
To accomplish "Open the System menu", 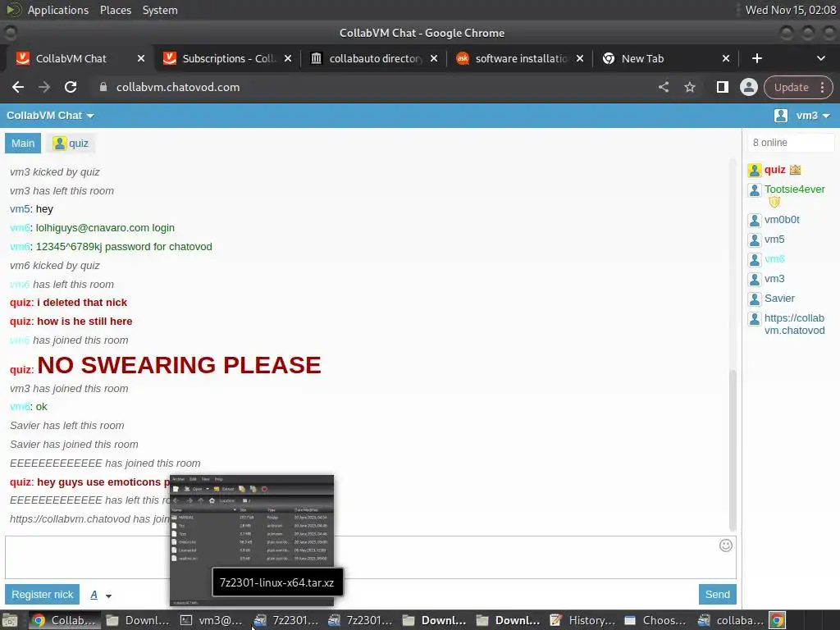I will click(160, 10).
